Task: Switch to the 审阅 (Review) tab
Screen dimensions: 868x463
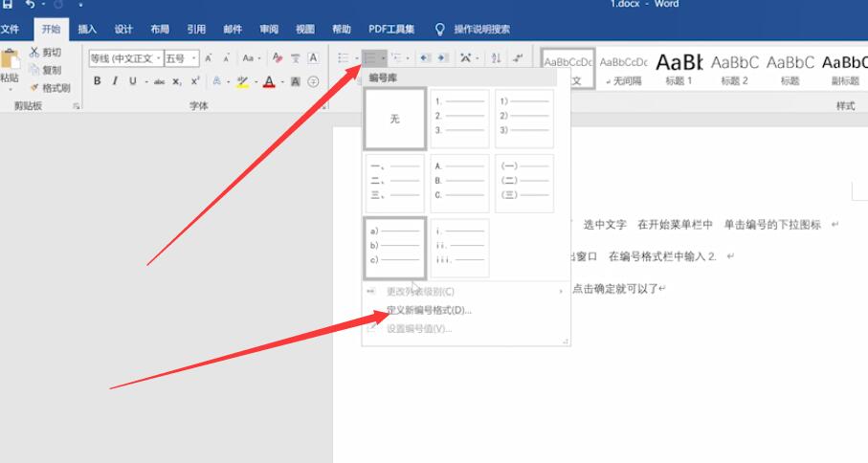Action: click(269, 30)
